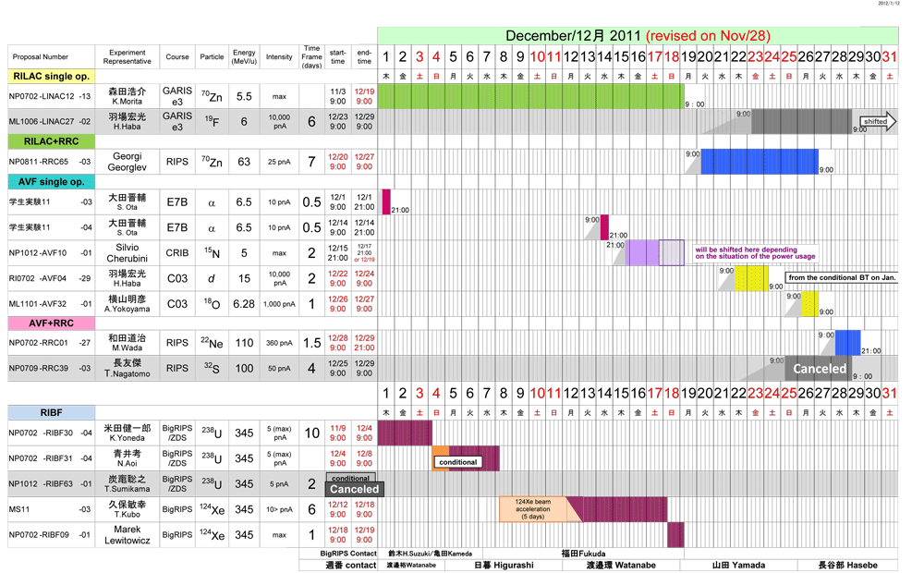This screenshot has width=924, height=573.
Task: Select representative T.Nagatomo
Action: tap(128, 373)
